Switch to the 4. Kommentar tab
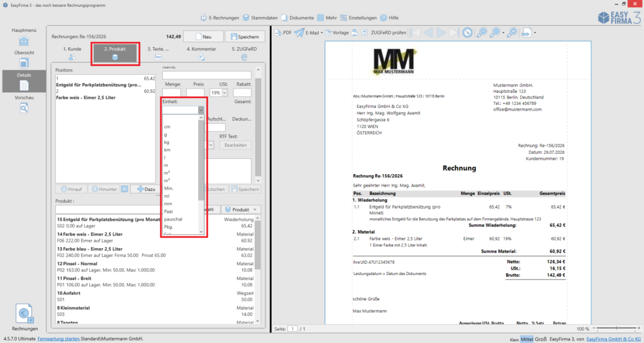This screenshot has width=644, height=343. coord(201,53)
